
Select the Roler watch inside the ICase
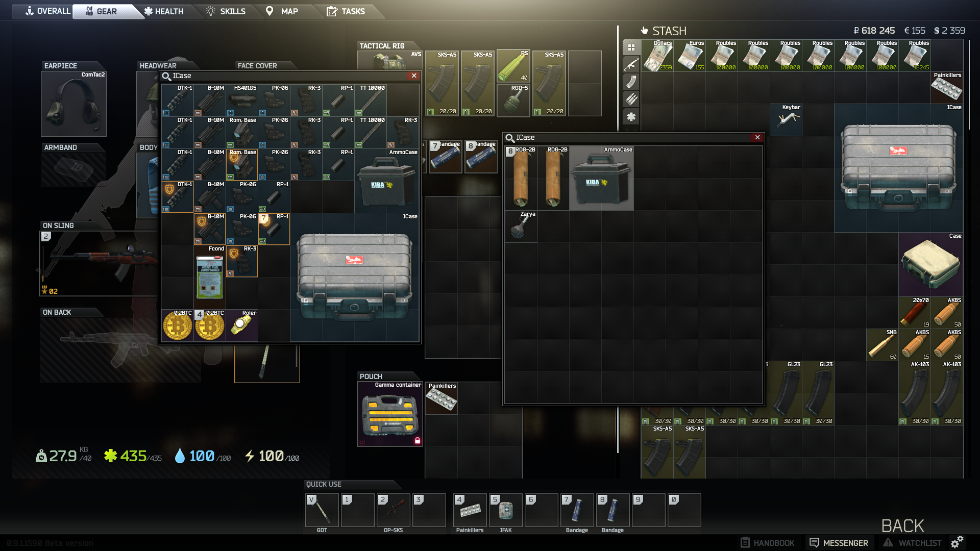tap(242, 325)
